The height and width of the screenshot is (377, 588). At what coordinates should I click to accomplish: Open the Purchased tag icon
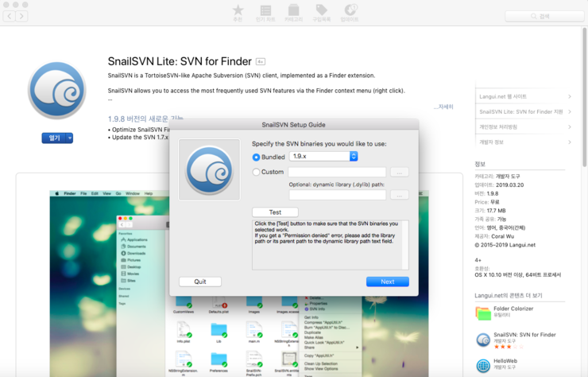(x=321, y=12)
